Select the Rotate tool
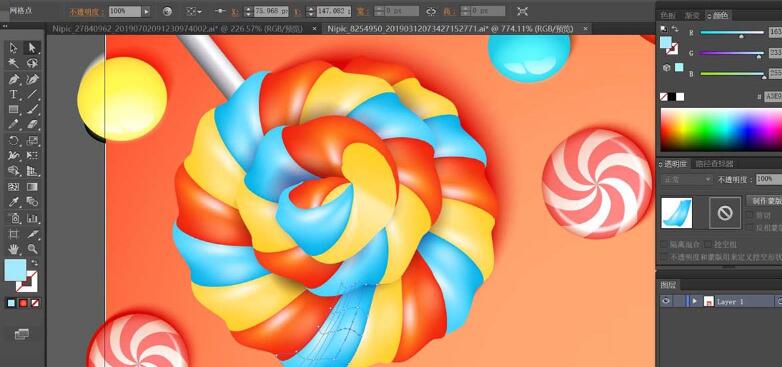 tap(14, 141)
